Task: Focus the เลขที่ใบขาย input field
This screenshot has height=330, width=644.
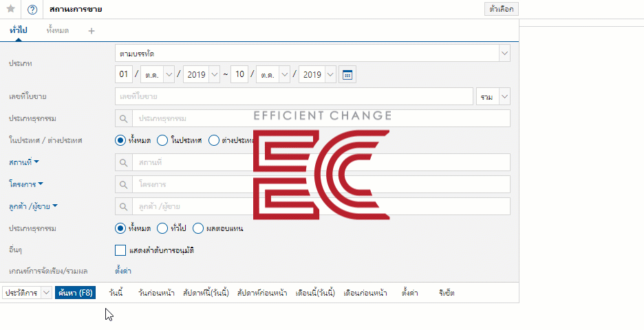Action: (x=294, y=97)
